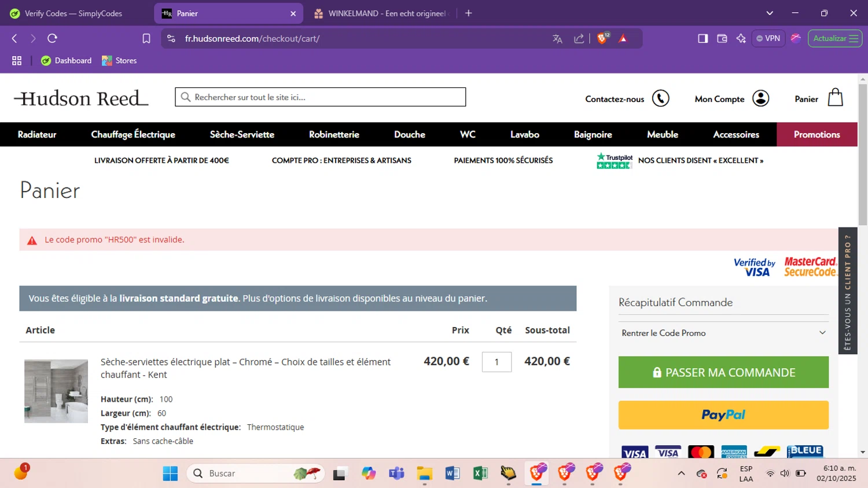Open the Promotions menu
Screen dimensions: 868x488
(x=817, y=134)
